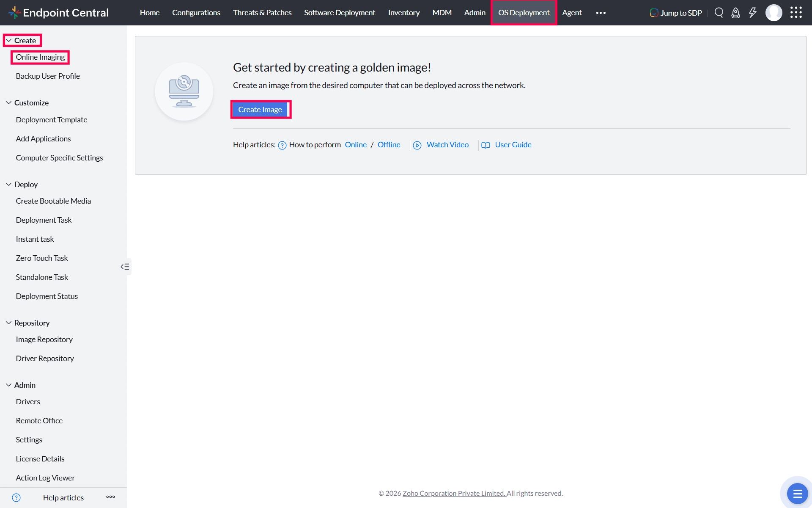Open Zoho Corporation Private Limited footer link
Image resolution: width=812 pixels, height=508 pixels.
coord(454,494)
